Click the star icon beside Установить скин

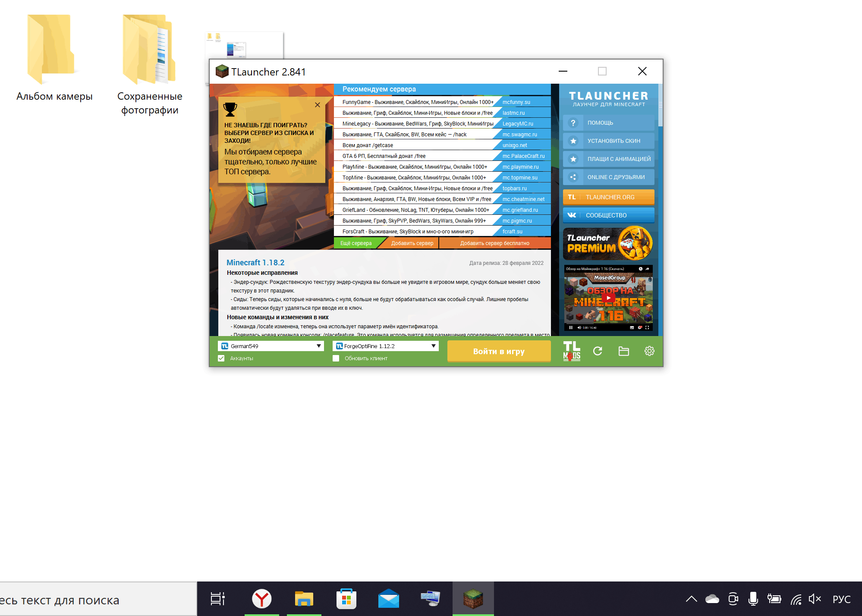click(573, 141)
